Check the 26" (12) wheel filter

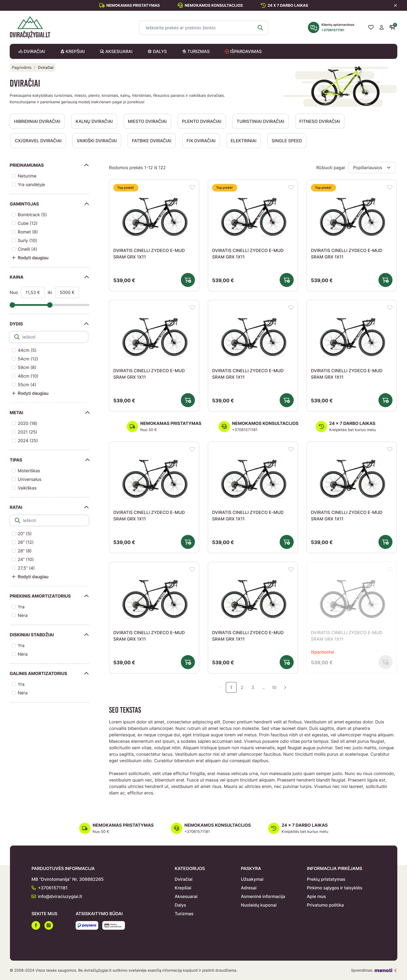(x=14, y=542)
